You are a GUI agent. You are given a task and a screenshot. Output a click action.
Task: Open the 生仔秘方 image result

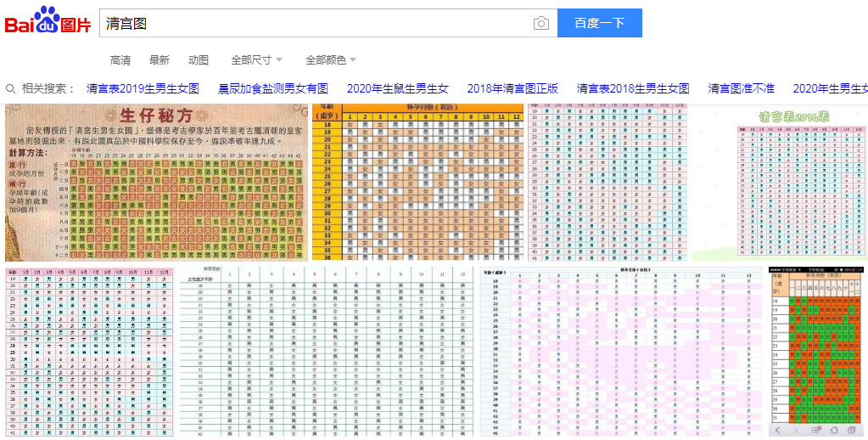click(157, 183)
